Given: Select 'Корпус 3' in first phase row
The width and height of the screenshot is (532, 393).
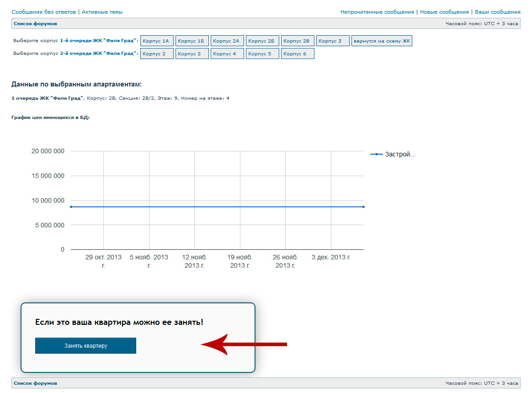Looking at the screenshot, I should [x=332, y=41].
